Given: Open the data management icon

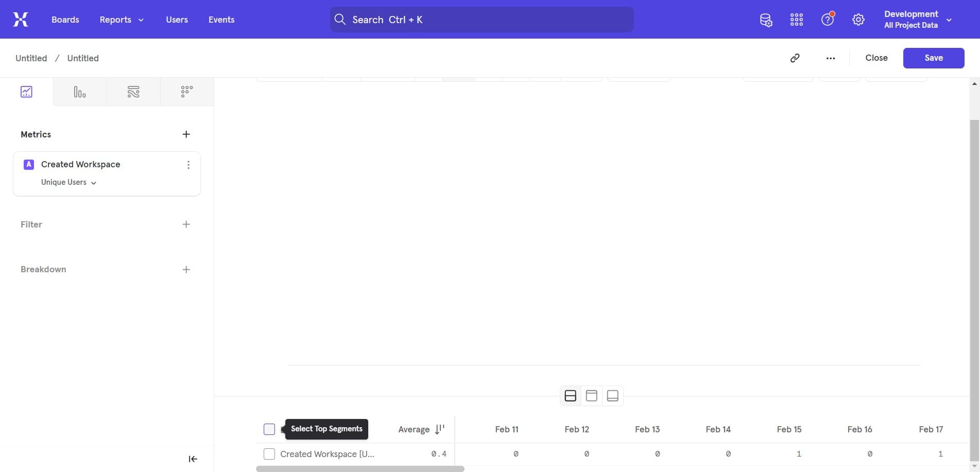Looking at the screenshot, I should click(x=766, y=19).
